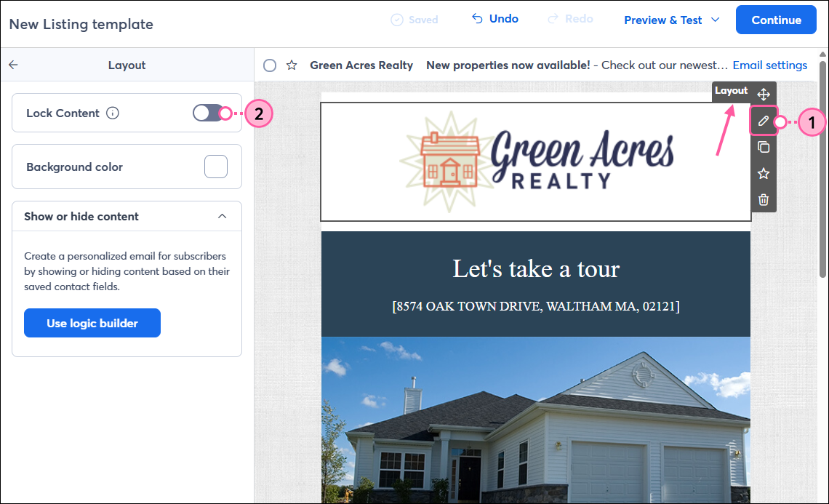
Task: Save layout with the star icon
Action: coord(764,174)
